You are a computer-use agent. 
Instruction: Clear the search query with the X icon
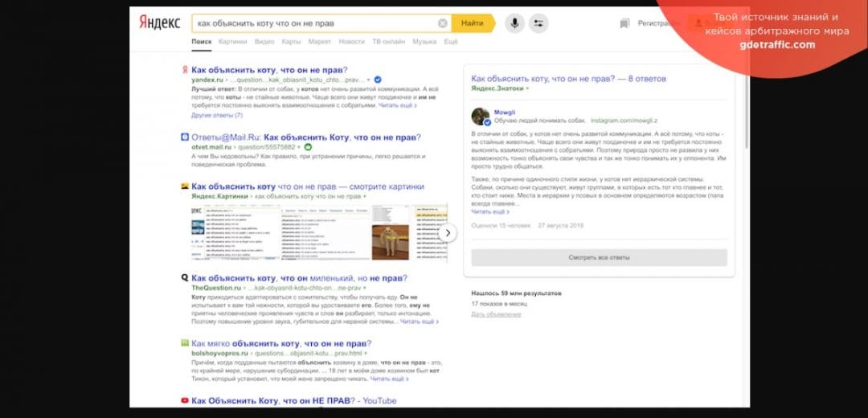[442, 23]
